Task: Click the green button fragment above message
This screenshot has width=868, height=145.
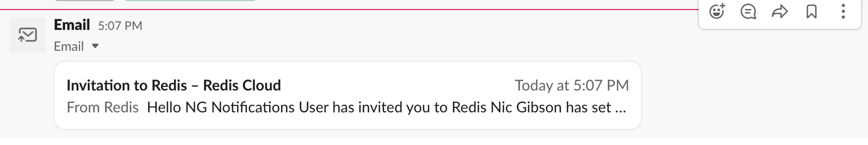Action: click(x=190, y=1)
